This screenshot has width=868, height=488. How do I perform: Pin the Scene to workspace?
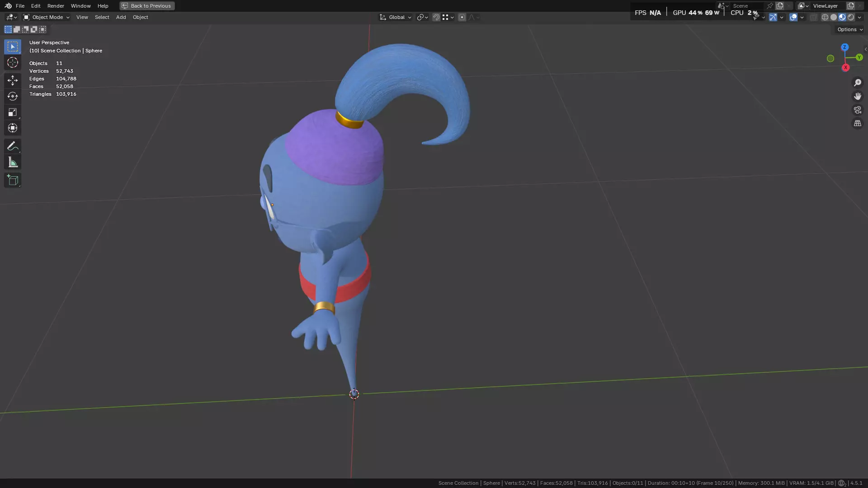[x=770, y=6]
